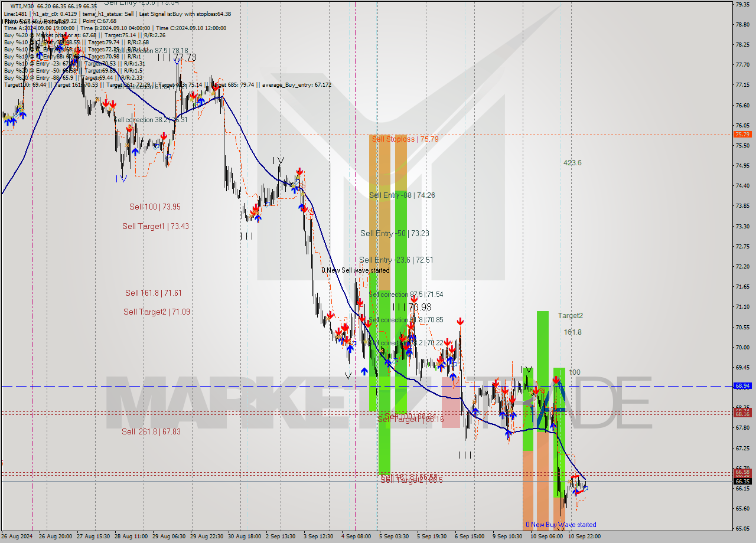Click the 'Sell Entry -88 | 74.26' label
Image resolution: width=756 pixels, height=543 pixels.
pyautogui.click(x=402, y=195)
